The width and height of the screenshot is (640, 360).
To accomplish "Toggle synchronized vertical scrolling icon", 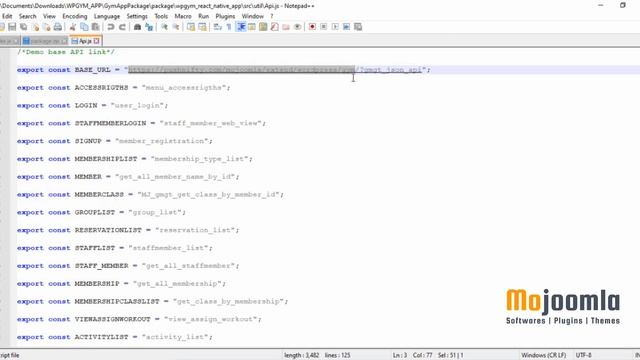I will (x=191, y=27).
